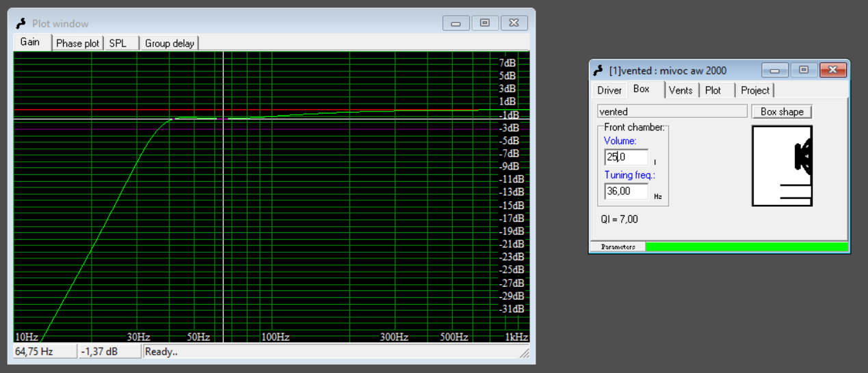
Task: Open the Vents tab
Action: [x=680, y=90]
